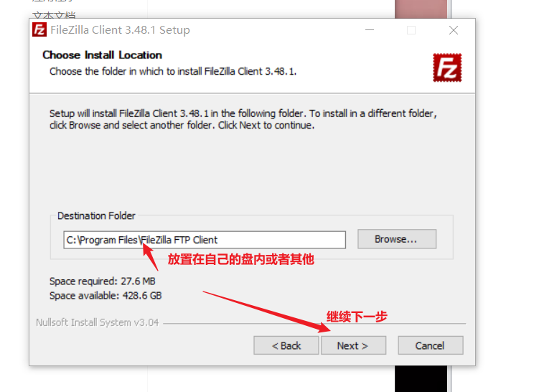Click the red '放置在自己的盘内或者其他' annotation
Image resolution: width=534 pixels, height=392 pixels.
(x=240, y=259)
